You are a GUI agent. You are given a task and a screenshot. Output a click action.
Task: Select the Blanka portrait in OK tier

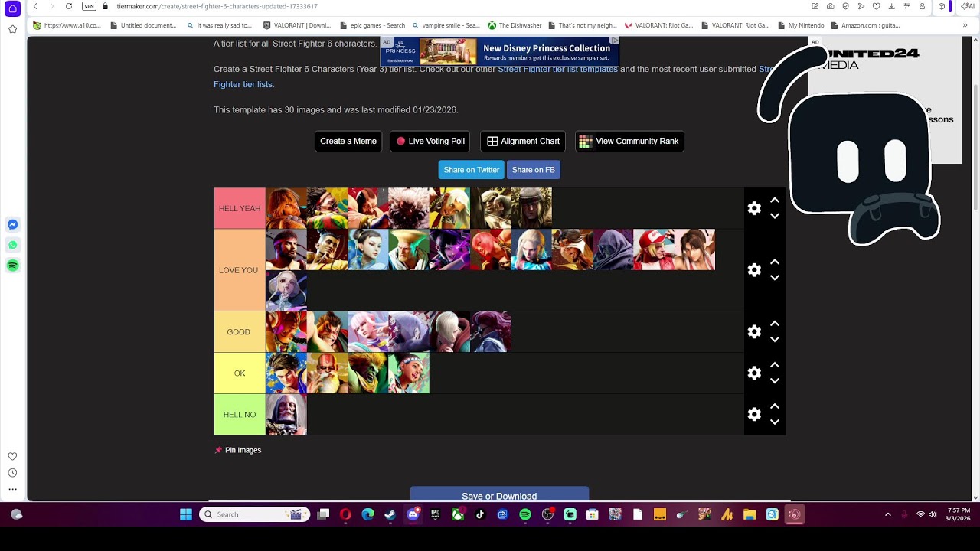point(368,373)
